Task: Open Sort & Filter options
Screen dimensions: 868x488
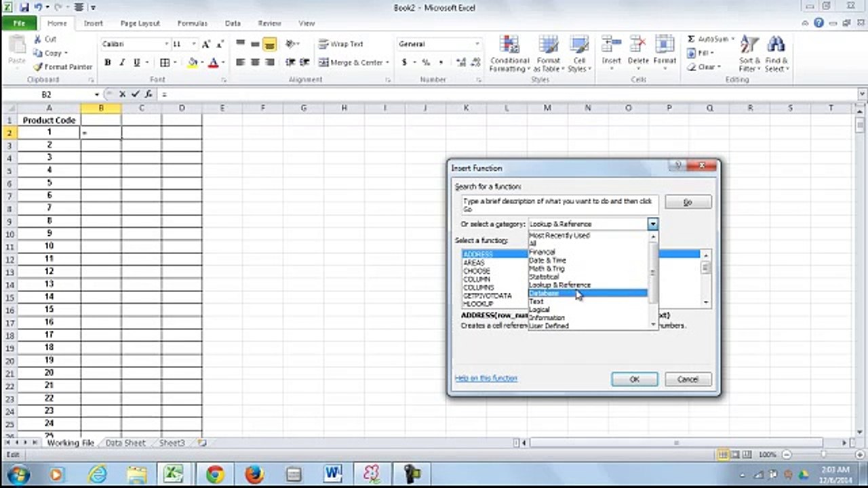Action: tap(749, 54)
